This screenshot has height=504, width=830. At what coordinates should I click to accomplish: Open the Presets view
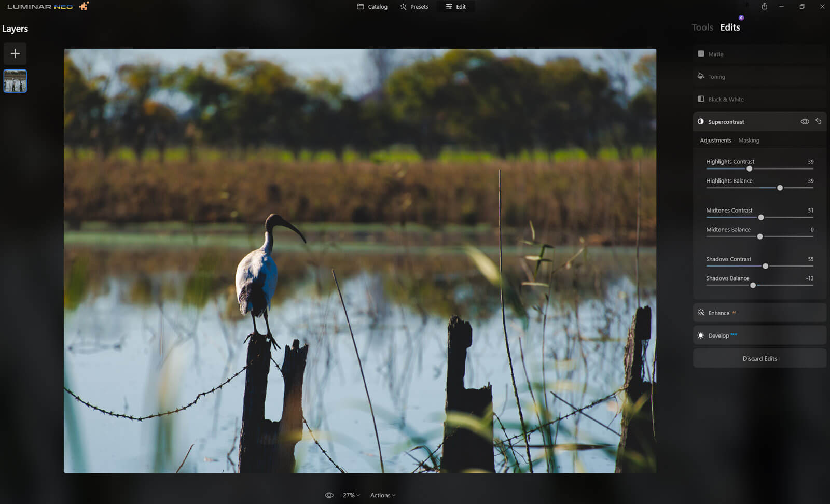pyautogui.click(x=414, y=7)
